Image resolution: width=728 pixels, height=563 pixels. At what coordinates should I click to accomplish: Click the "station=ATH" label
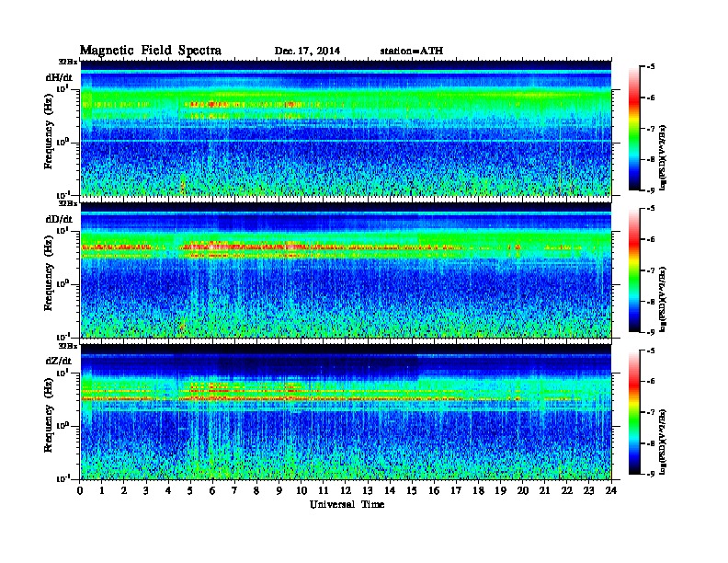coord(412,51)
